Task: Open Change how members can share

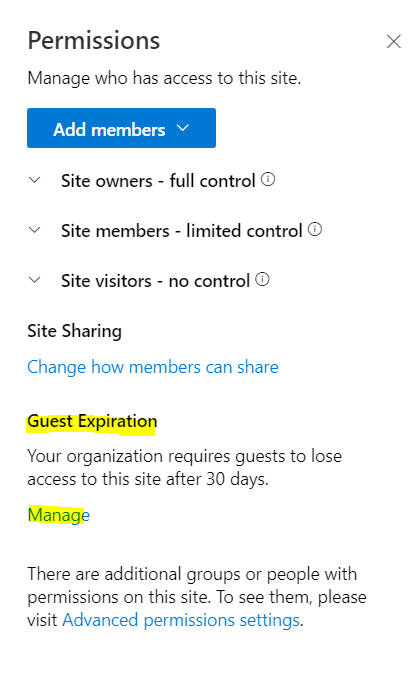Action: click(153, 367)
